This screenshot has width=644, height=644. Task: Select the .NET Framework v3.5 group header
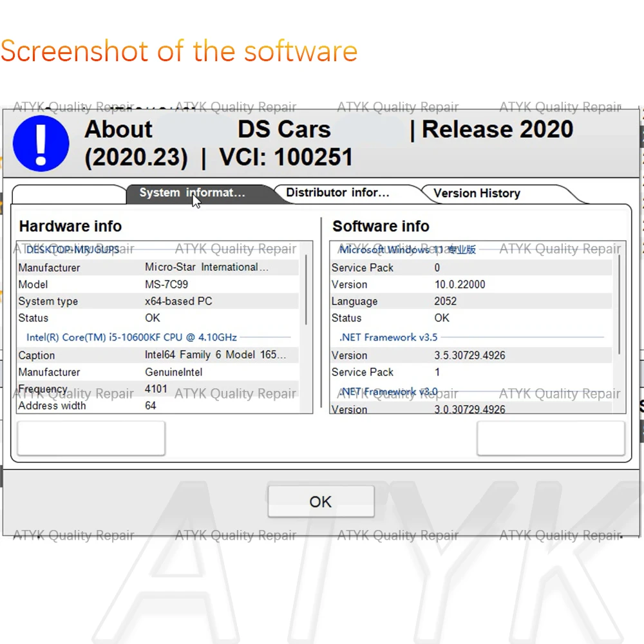pyautogui.click(x=388, y=337)
